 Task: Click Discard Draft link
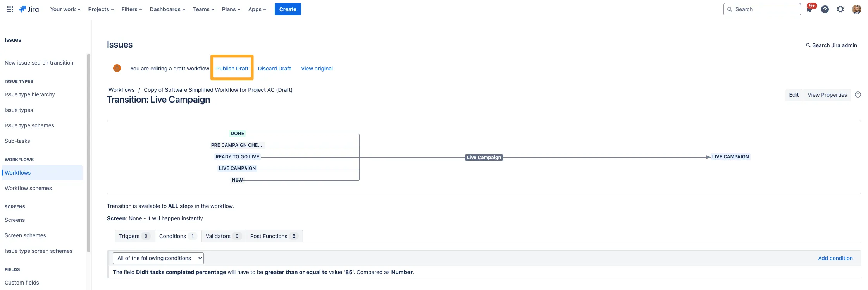(274, 69)
